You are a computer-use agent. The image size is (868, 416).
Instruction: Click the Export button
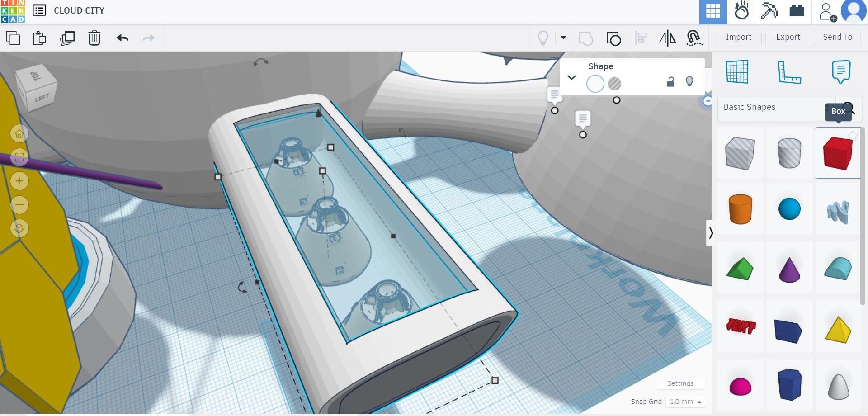pyautogui.click(x=788, y=38)
